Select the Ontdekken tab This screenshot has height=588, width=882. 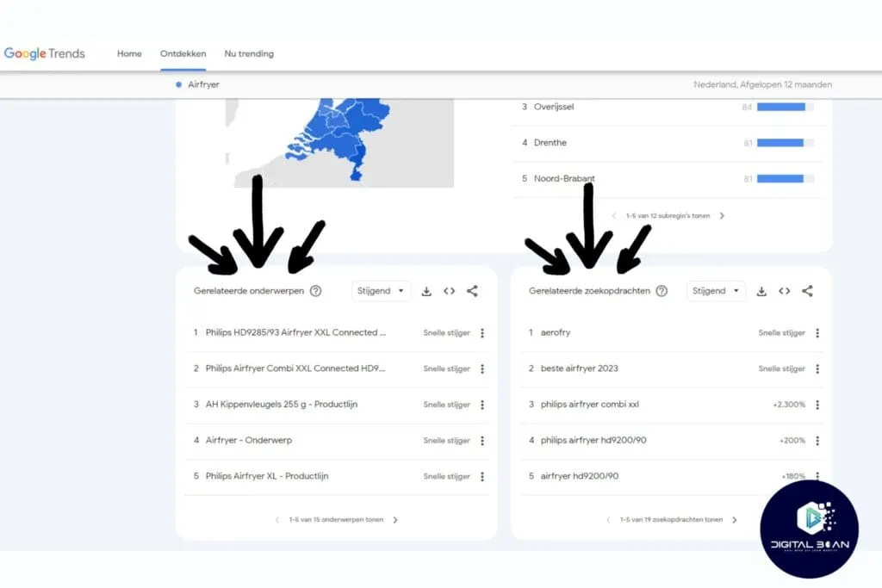(183, 53)
